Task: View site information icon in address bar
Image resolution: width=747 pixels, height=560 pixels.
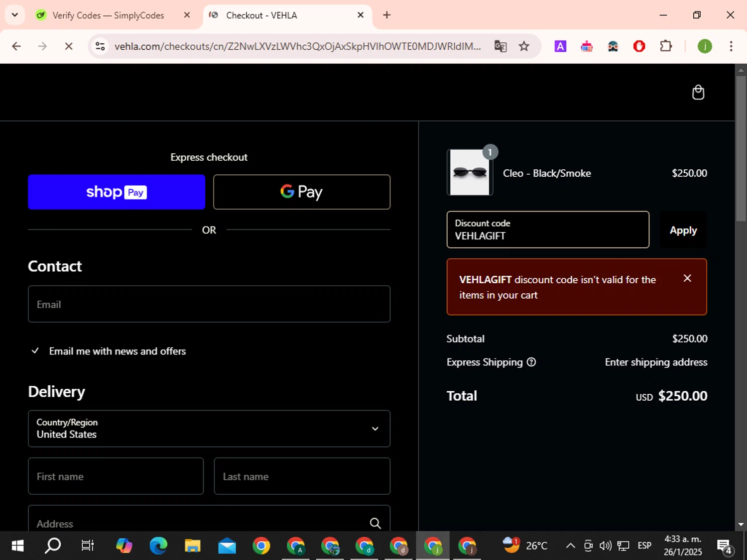Action: click(x=100, y=46)
